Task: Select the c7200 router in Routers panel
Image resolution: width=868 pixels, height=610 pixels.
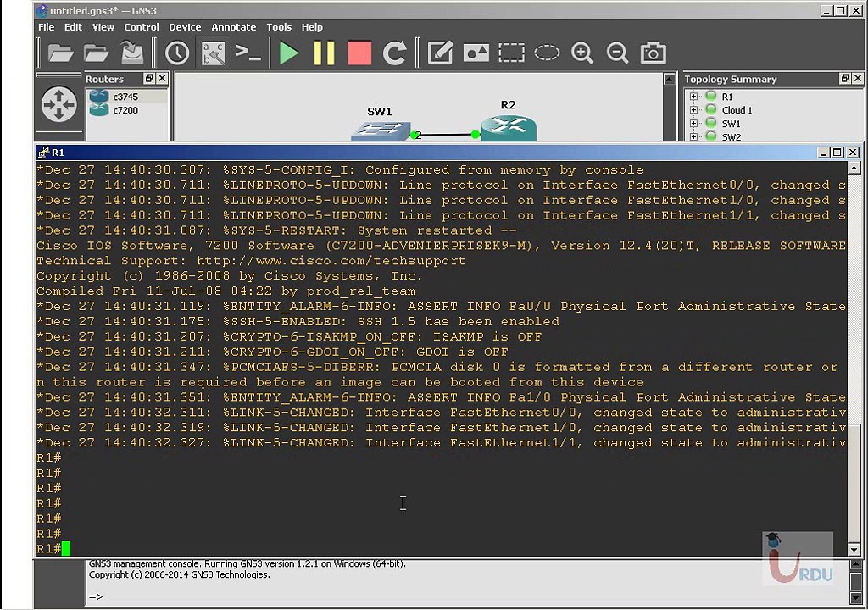Action: point(127,110)
